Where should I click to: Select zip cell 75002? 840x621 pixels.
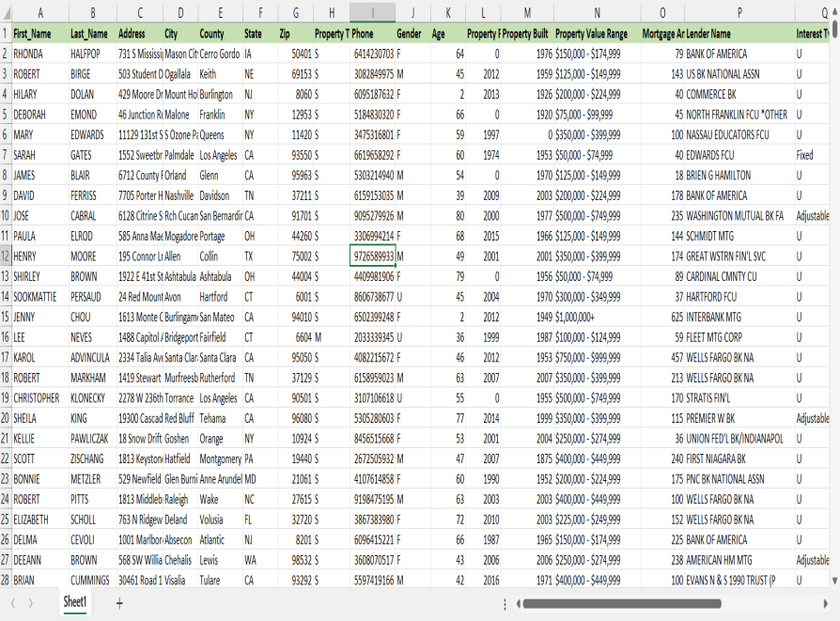[x=296, y=256]
